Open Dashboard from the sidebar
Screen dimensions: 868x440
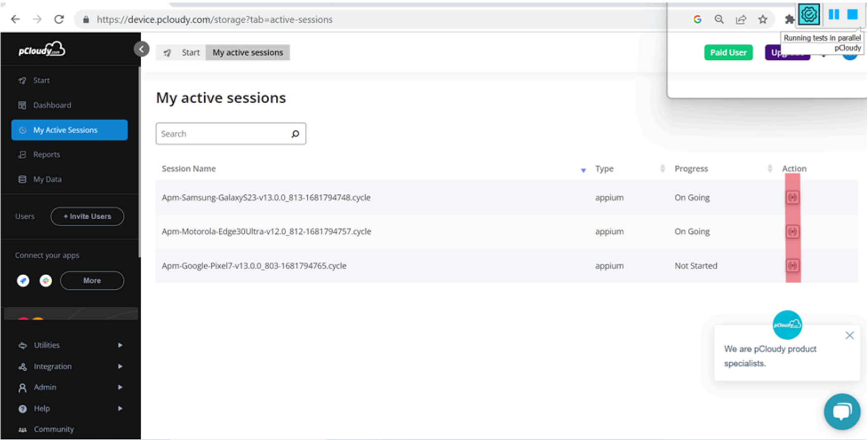tap(52, 105)
